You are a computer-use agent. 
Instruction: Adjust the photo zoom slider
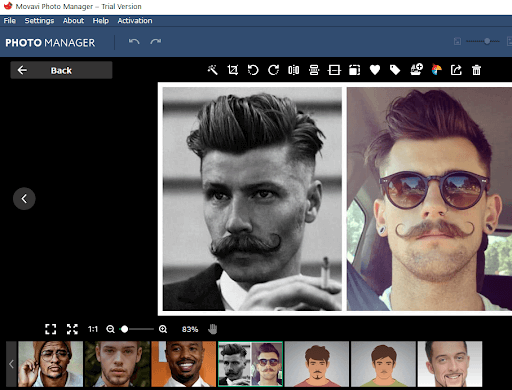pyautogui.click(x=137, y=329)
